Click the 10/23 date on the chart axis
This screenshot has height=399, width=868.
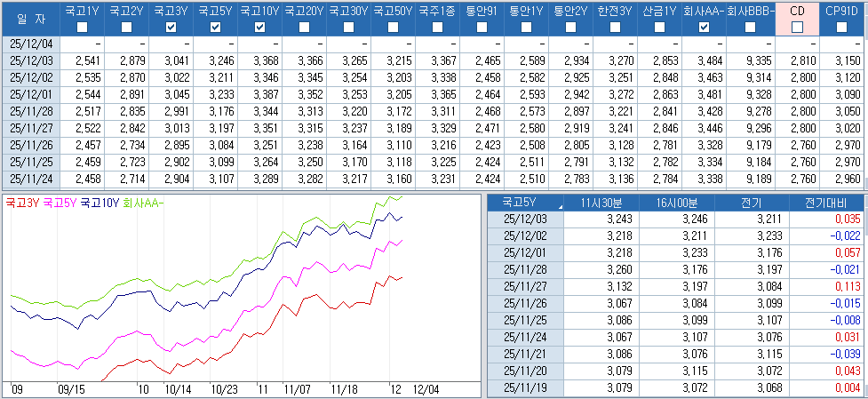[223, 389]
